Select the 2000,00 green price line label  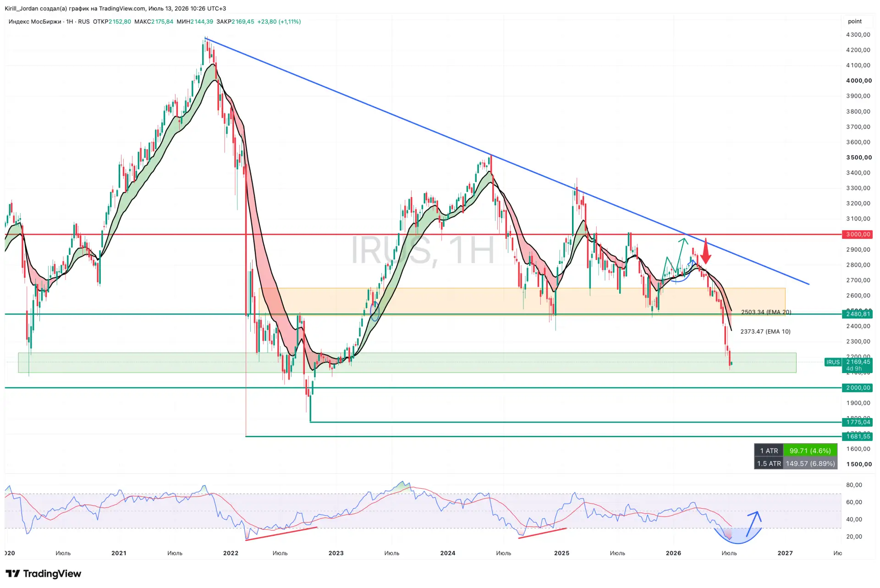tap(858, 388)
